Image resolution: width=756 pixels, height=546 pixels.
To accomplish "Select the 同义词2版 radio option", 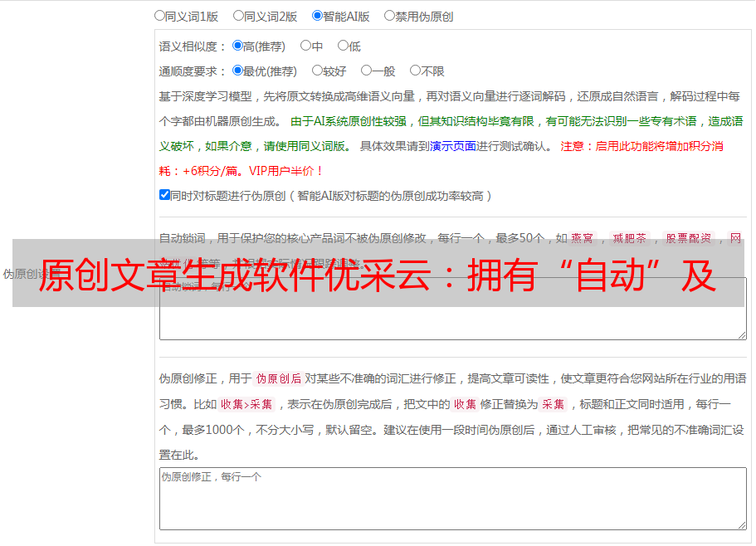I will [238, 16].
